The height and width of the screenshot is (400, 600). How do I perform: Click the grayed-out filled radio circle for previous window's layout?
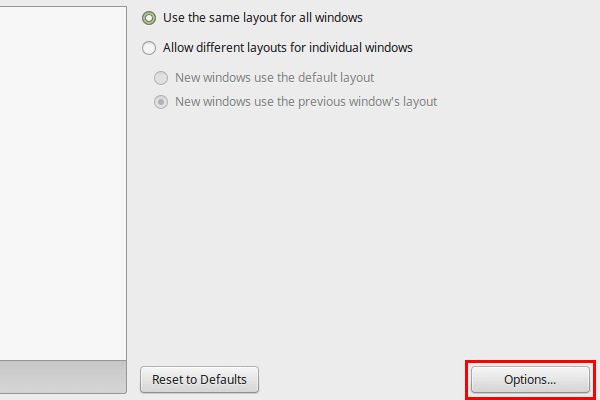coord(161,102)
